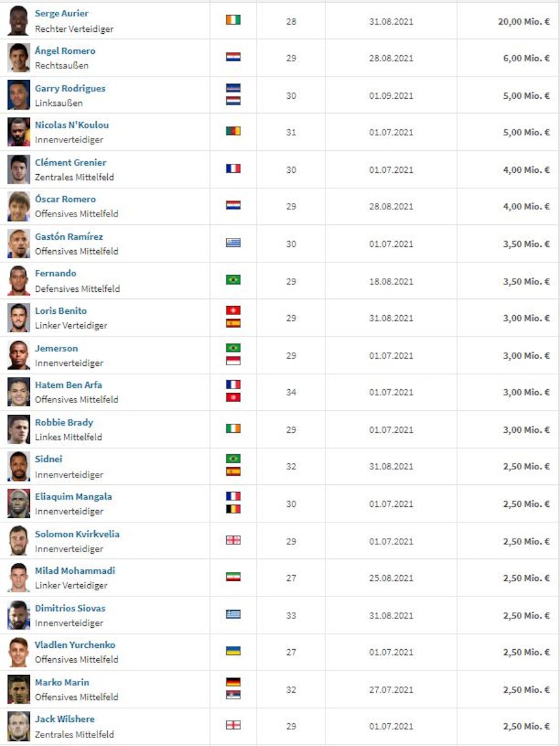Click Jemerson's player portrait
The width and height of the screenshot is (560, 746).
click(19, 355)
